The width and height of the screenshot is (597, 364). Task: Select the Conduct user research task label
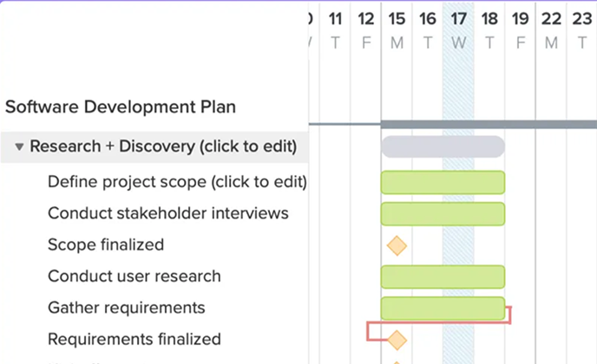[x=134, y=276]
